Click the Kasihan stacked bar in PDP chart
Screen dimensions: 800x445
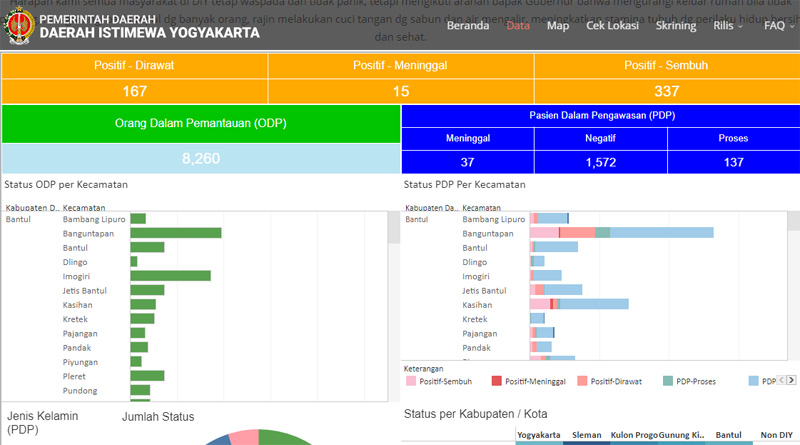tap(579, 304)
